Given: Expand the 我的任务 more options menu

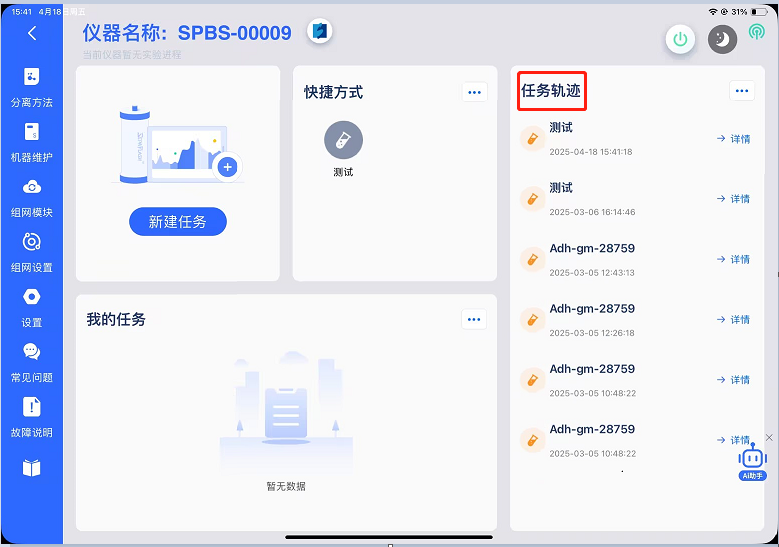Looking at the screenshot, I should point(474,319).
